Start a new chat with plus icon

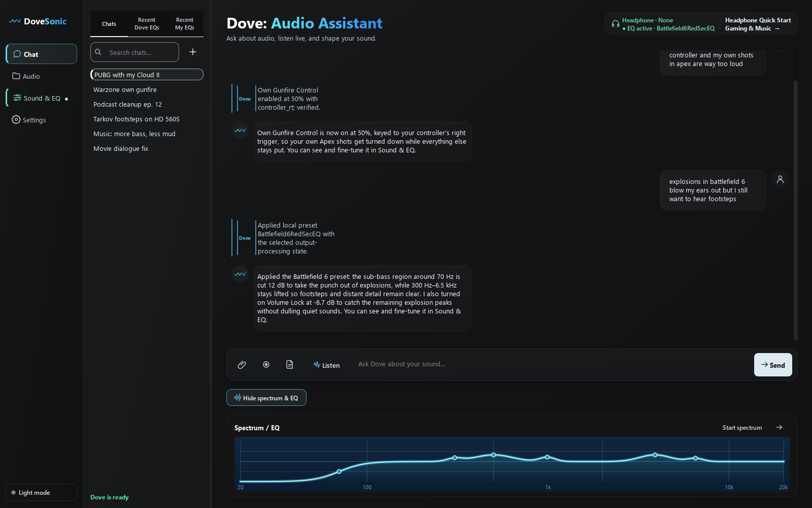tap(193, 52)
